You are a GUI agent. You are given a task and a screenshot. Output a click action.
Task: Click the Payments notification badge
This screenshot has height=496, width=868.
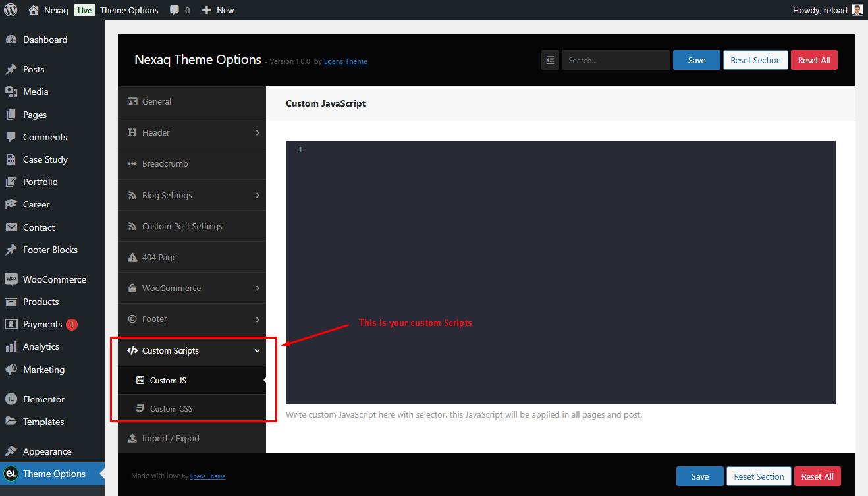pos(72,324)
